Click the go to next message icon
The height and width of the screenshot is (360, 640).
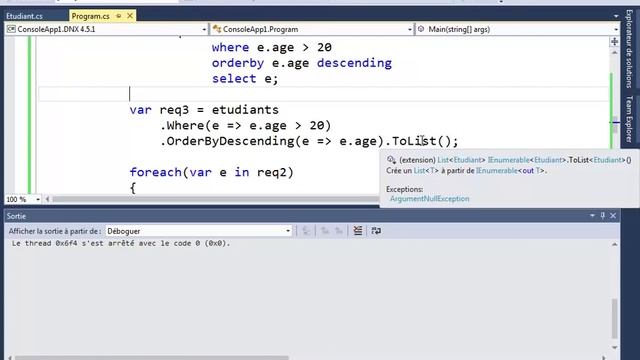pyautogui.click(x=339, y=231)
